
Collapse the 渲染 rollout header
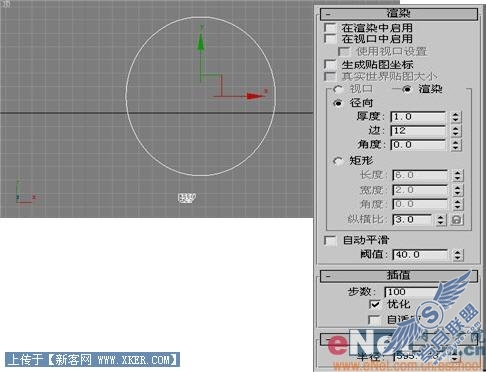point(399,14)
